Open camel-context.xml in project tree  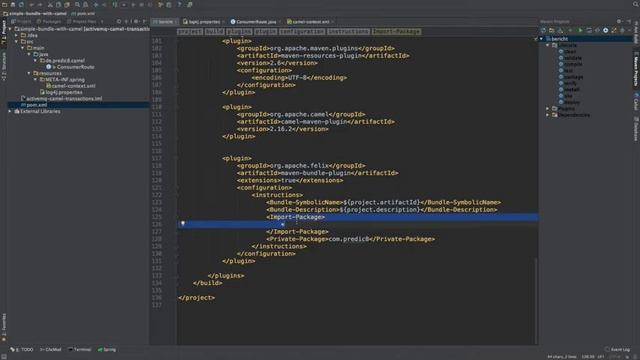click(71, 86)
